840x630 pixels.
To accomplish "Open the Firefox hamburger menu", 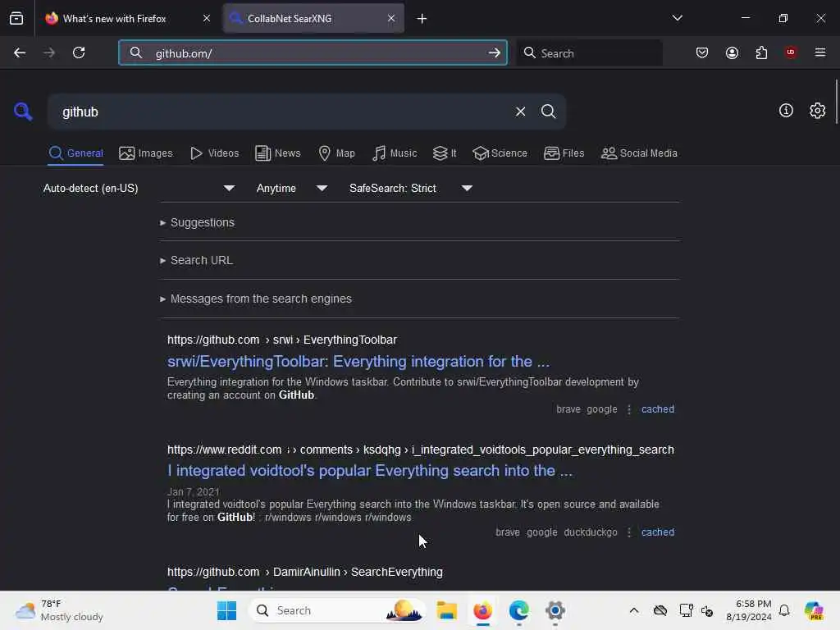I will coord(820,52).
